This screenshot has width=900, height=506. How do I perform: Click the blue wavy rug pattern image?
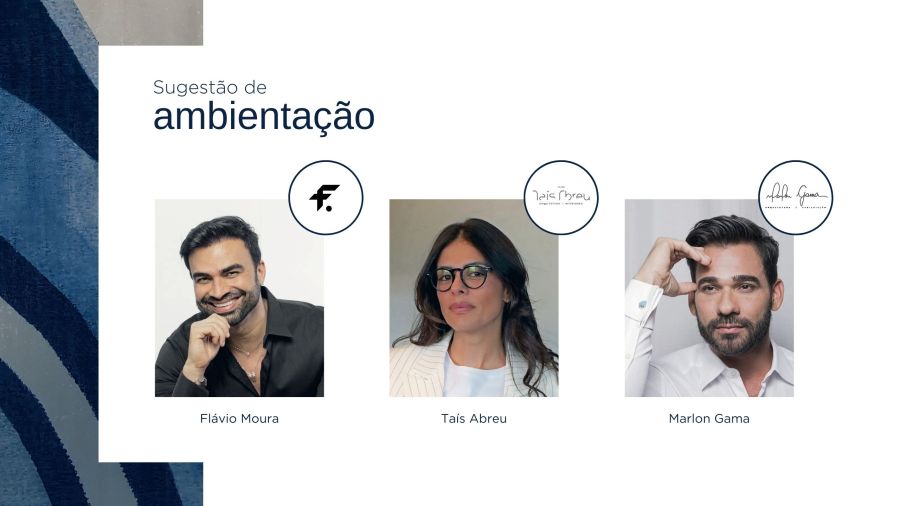(49, 253)
